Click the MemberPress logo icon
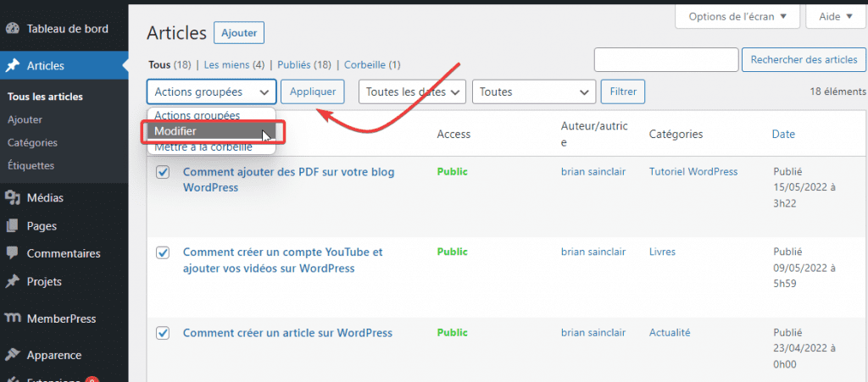Image resolution: width=868 pixels, height=382 pixels. tap(12, 318)
